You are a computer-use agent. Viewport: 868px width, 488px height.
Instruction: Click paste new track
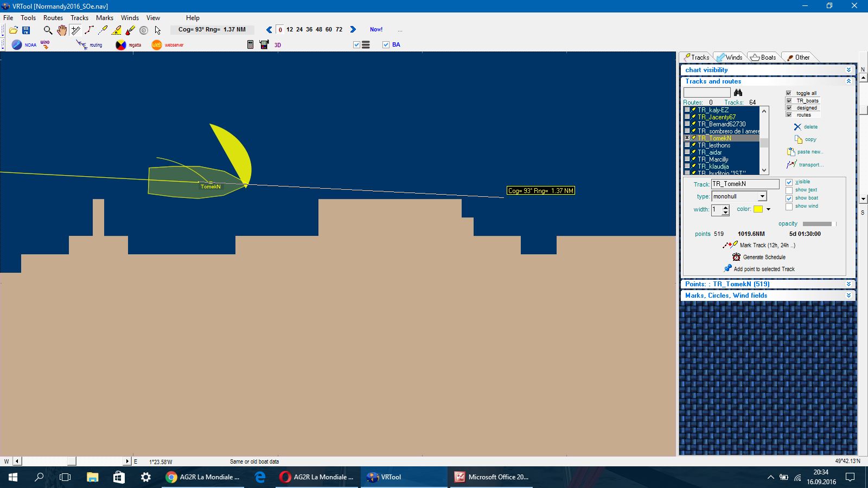[x=805, y=152]
